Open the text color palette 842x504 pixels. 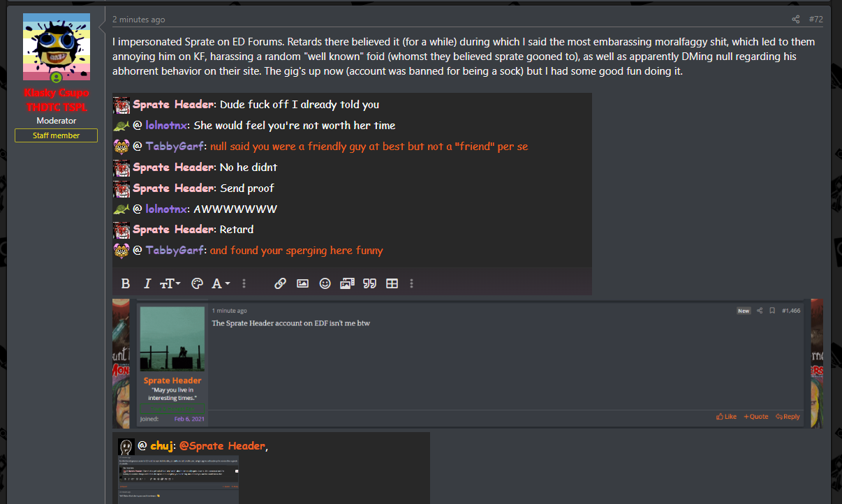pos(197,283)
